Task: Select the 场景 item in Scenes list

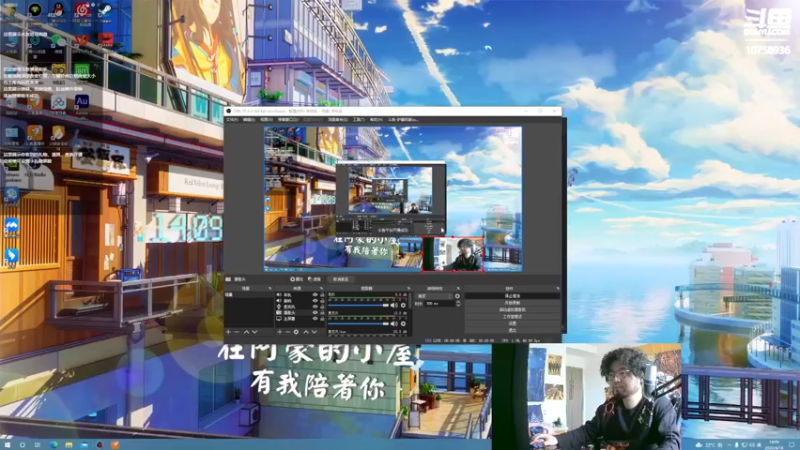Action: point(249,295)
